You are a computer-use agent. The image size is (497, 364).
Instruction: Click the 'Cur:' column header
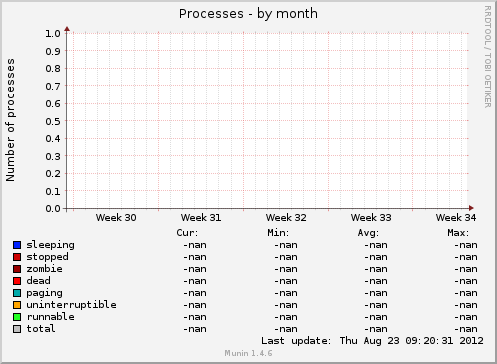click(x=187, y=233)
